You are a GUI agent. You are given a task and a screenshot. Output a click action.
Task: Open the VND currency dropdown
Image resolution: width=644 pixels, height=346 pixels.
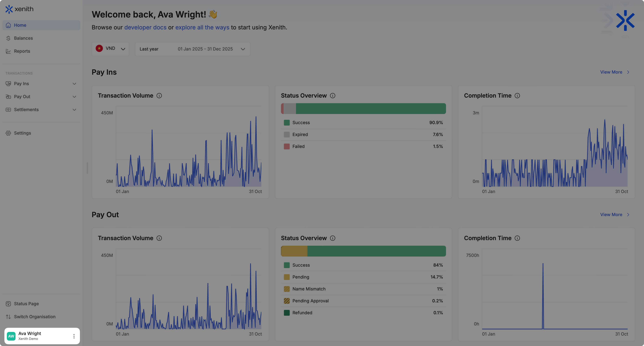pos(110,49)
